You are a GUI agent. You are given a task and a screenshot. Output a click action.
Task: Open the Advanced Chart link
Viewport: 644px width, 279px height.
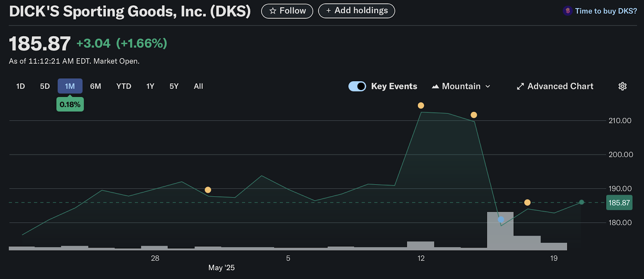click(x=555, y=86)
